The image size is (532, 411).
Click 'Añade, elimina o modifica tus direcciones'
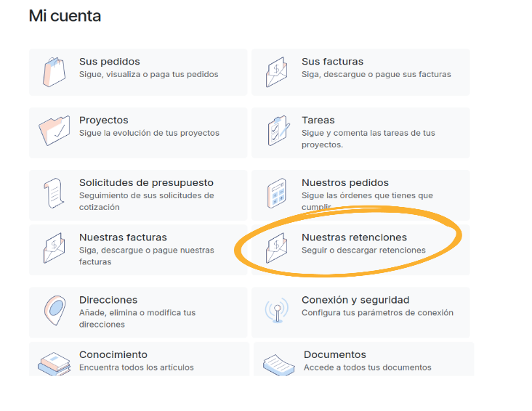(x=137, y=319)
